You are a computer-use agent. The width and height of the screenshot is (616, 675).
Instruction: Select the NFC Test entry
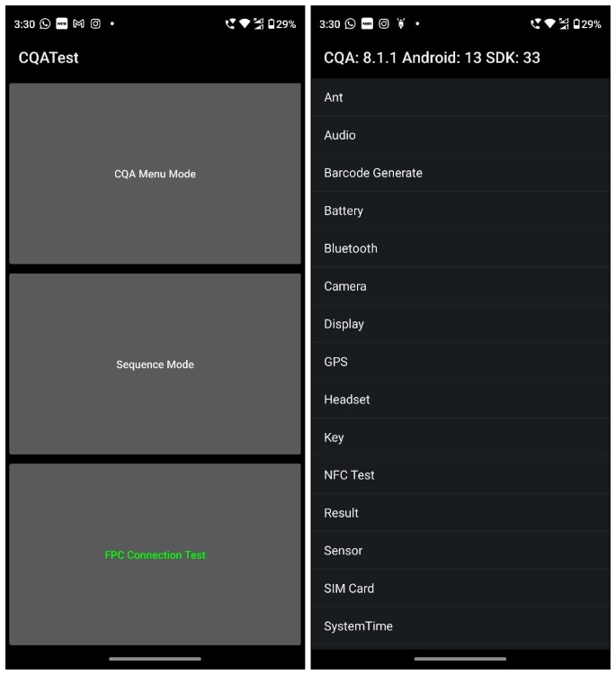pyautogui.click(x=460, y=475)
